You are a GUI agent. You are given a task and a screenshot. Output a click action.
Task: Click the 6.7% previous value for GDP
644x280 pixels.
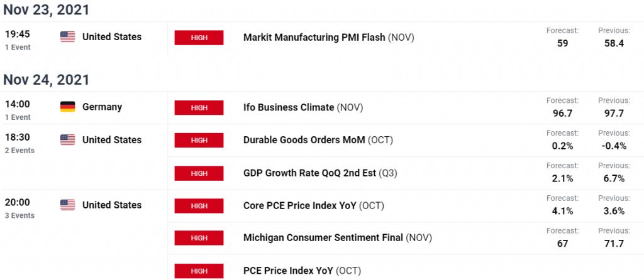[x=614, y=179]
